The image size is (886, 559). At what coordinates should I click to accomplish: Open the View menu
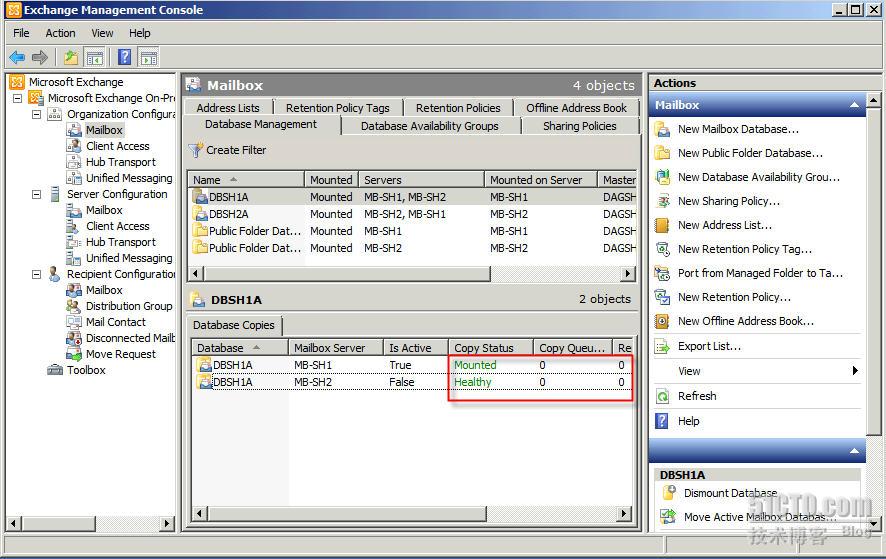[102, 33]
